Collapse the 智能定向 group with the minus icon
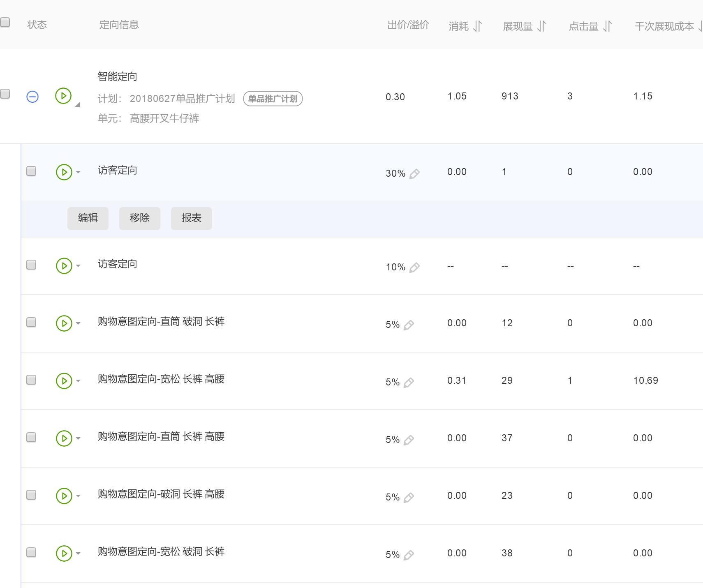Image resolution: width=703 pixels, height=588 pixels. pos(32,97)
